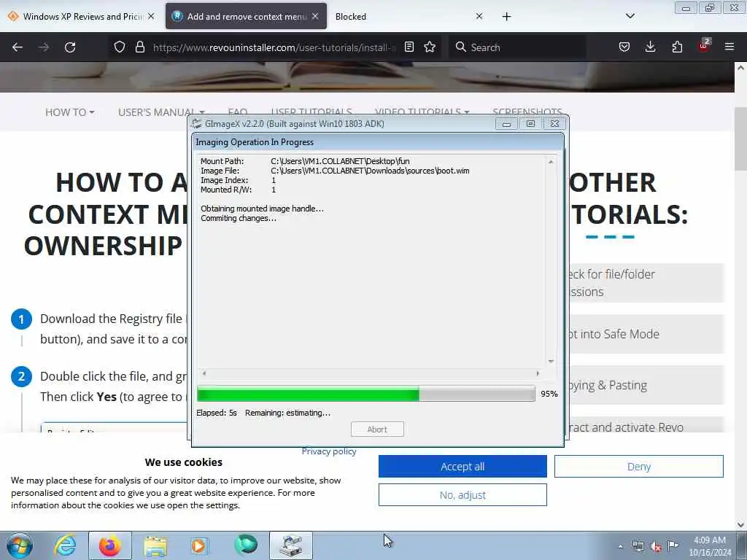Viewport: 747px width, 560px height.
Task: Click the muted volume tray icon
Action: [x=656, y=546]
